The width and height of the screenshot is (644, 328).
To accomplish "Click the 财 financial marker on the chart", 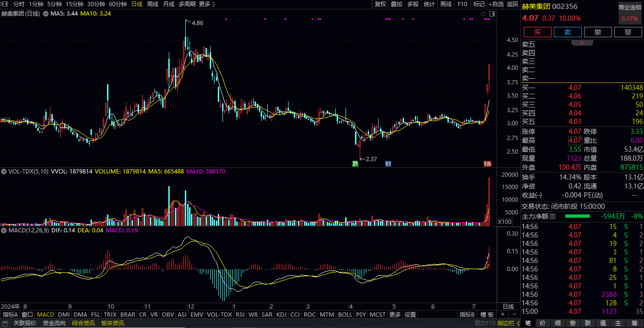I will (388, 164).
